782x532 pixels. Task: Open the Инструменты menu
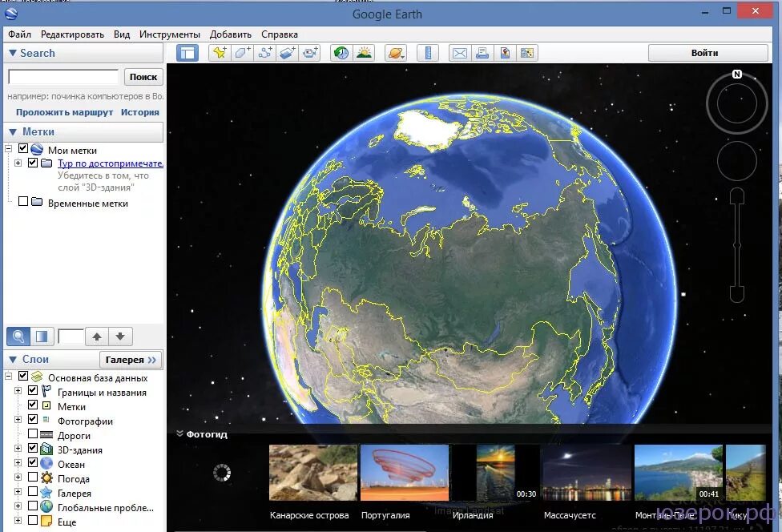pyautogui.click(x=170, y=34)
